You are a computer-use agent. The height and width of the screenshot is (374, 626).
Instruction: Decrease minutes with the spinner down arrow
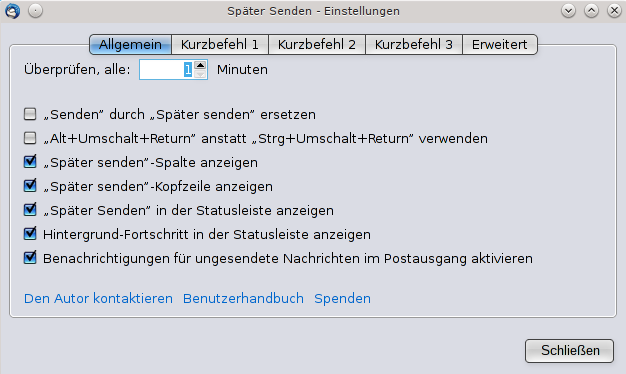(x=200, y=74)
